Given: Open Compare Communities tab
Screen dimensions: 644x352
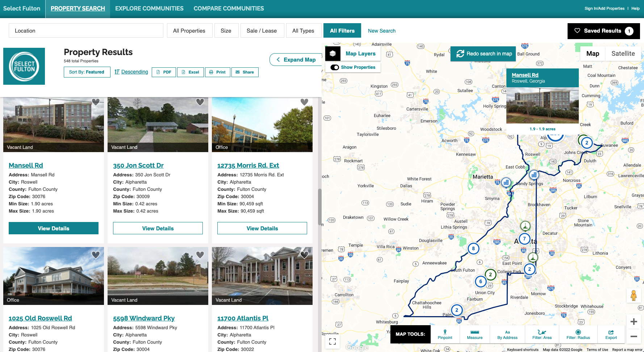Looking at the screenshot, I should click(229, 8).
